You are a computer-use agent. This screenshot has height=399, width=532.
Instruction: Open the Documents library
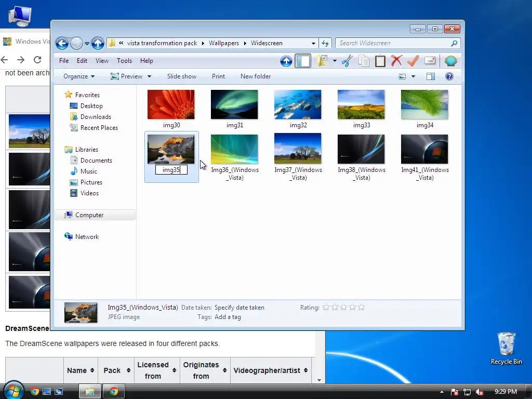tap(96, 160)
